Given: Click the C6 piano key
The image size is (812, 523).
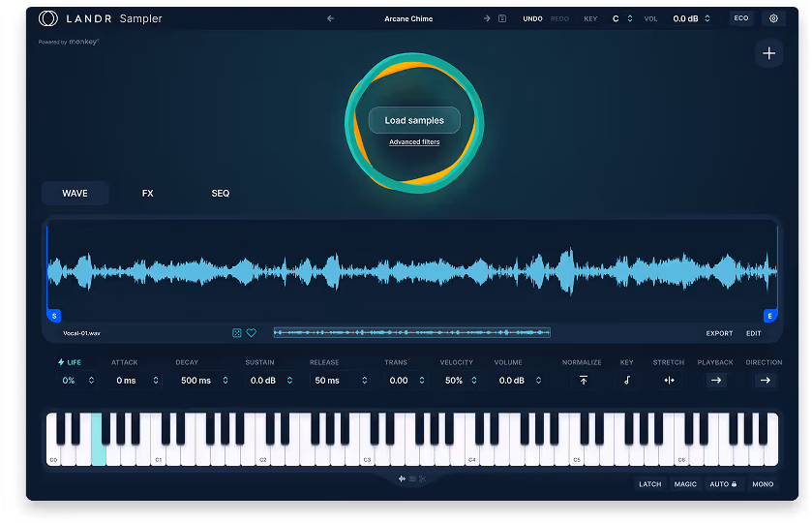Looking at the screenshot, I should click(681, 453).
